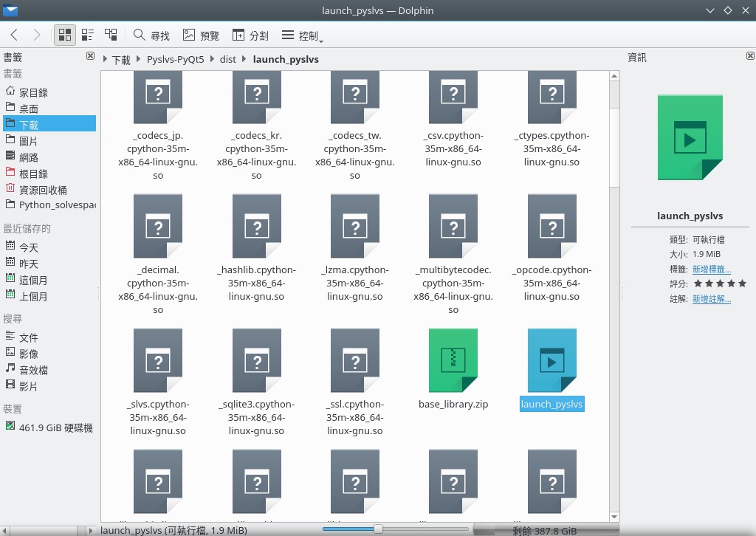Screen dimensions: 756x536
Task: Click the 剩餘 387.8 GiB free space bar
Action: point(546,530)
